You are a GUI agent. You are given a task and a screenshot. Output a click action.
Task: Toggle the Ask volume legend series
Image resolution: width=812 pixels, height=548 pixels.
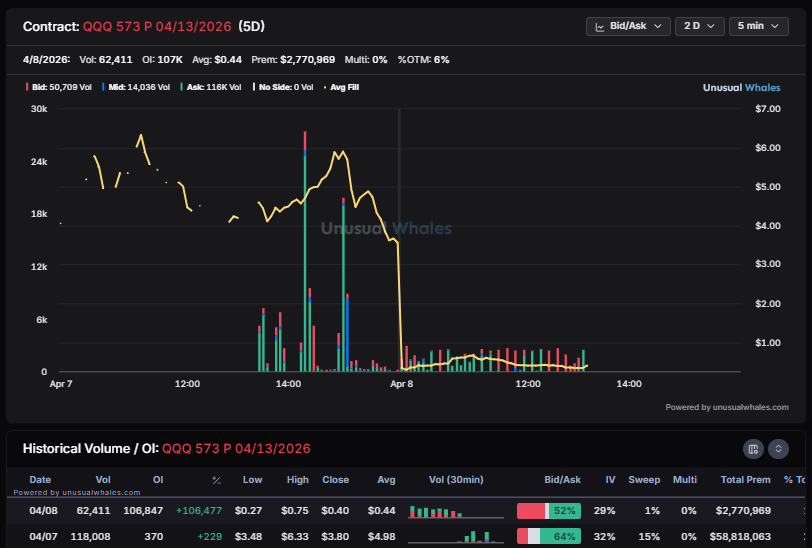pos(211,87)
